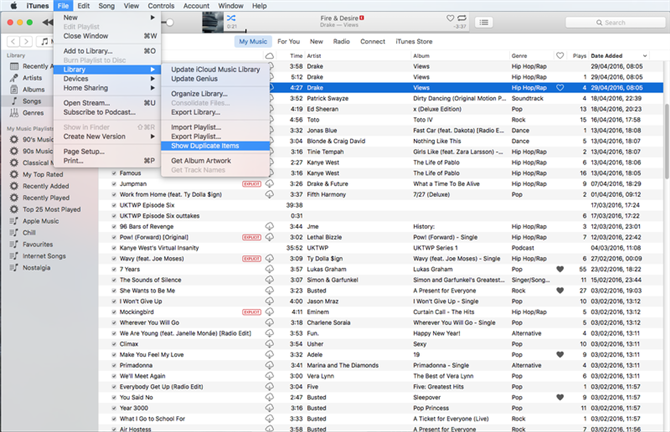The image size is (670, 432).
Task: Expand the Create New Version submenu
Action: [107, 136]
